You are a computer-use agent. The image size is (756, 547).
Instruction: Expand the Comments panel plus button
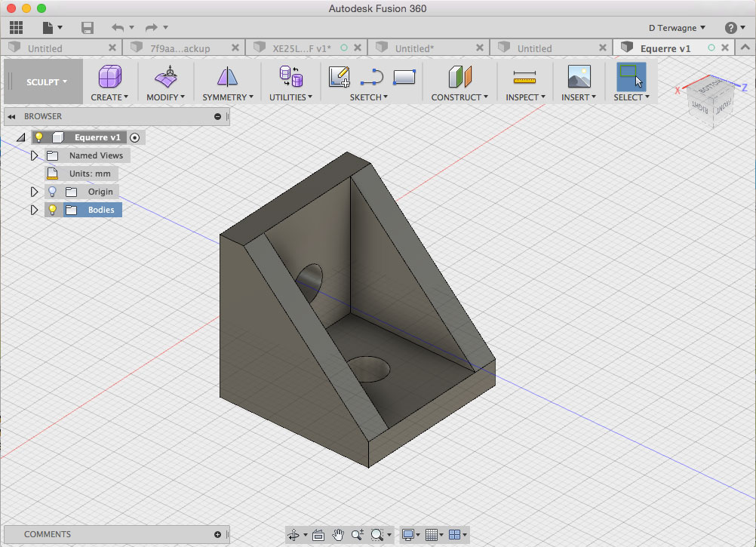tap(217, 534)
